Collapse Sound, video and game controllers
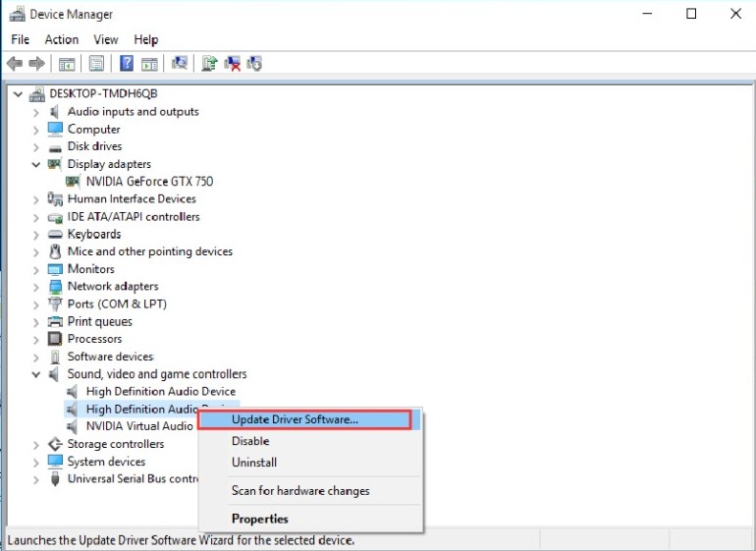 pos(36,374)
